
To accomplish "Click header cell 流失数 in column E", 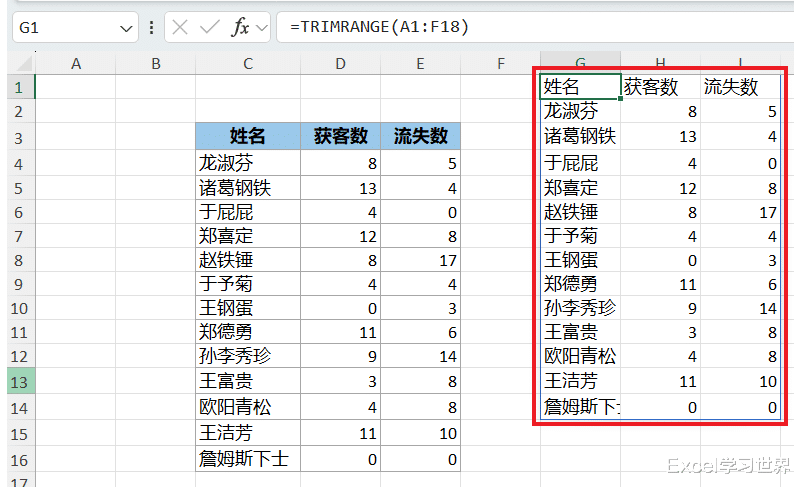I will [420, 136].
